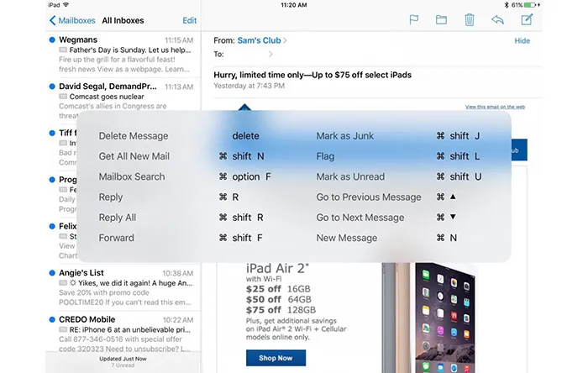
Task: Tap the battery indicator icon
Action: (529, 5)
